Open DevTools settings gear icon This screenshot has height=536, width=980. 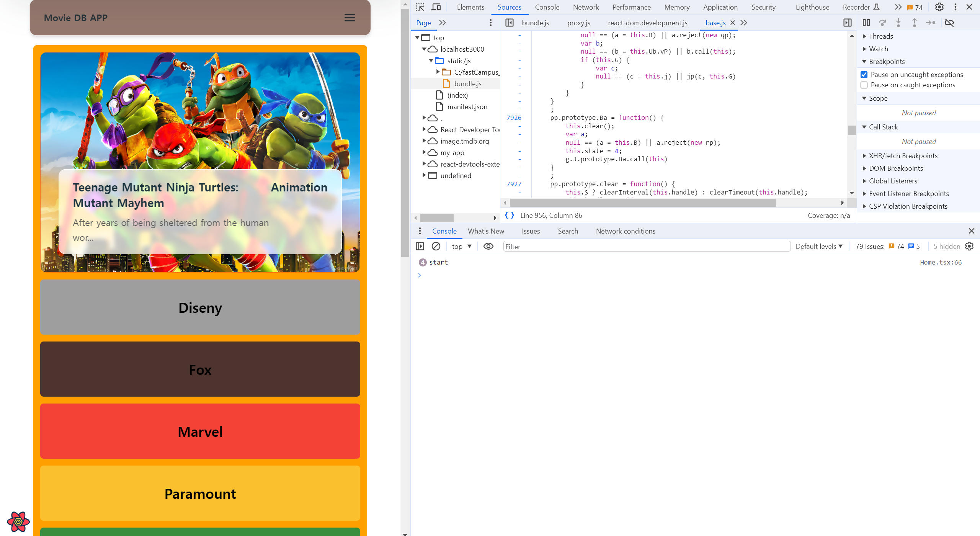tap(939, 7)
